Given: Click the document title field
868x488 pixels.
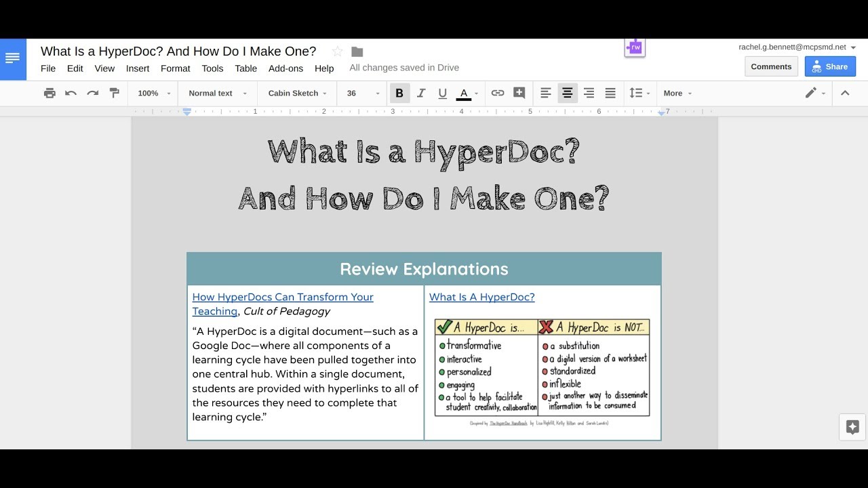Looking at the screenshot, I should pos(178,52).
